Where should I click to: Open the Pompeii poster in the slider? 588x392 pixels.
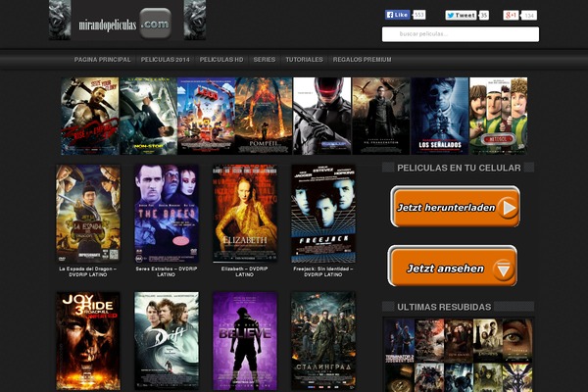pyautogui.click(x=264, y=116)
